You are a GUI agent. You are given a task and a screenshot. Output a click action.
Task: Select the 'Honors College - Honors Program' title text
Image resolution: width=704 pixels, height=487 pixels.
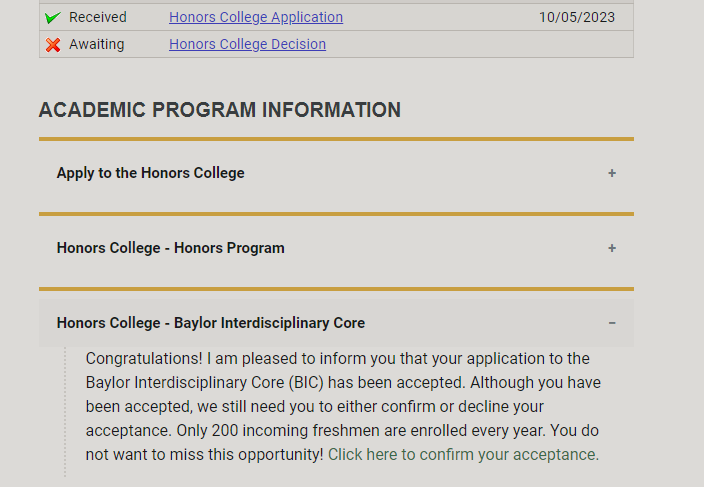point(170,248)
